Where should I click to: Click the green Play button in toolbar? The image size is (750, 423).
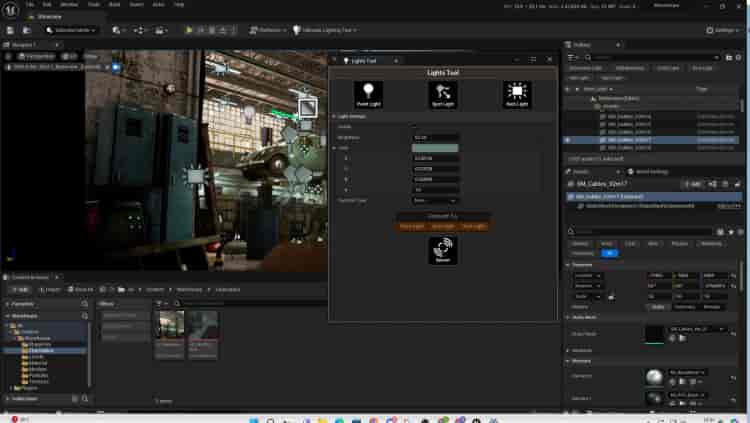(x=189, y=30)
